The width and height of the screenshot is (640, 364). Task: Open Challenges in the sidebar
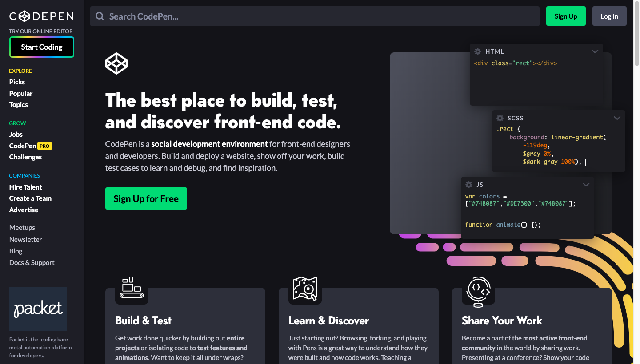point(25,157)
